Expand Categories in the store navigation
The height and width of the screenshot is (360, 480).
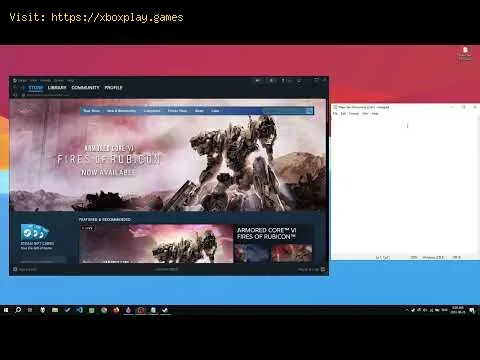[152, 111]
